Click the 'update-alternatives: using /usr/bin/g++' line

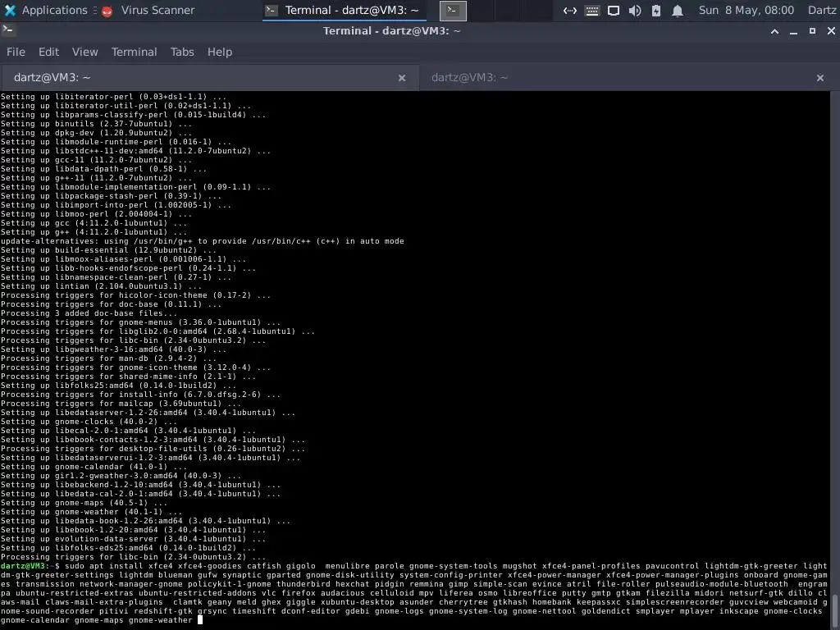[x=203, y=241]
